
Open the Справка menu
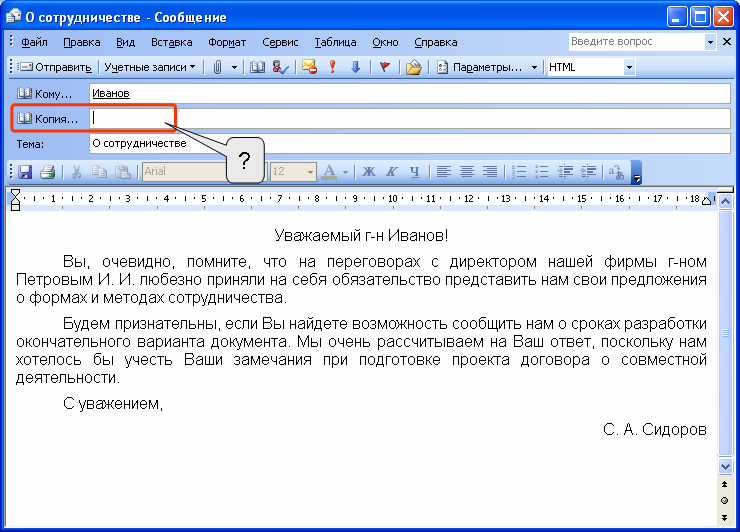tap(436, 42)
